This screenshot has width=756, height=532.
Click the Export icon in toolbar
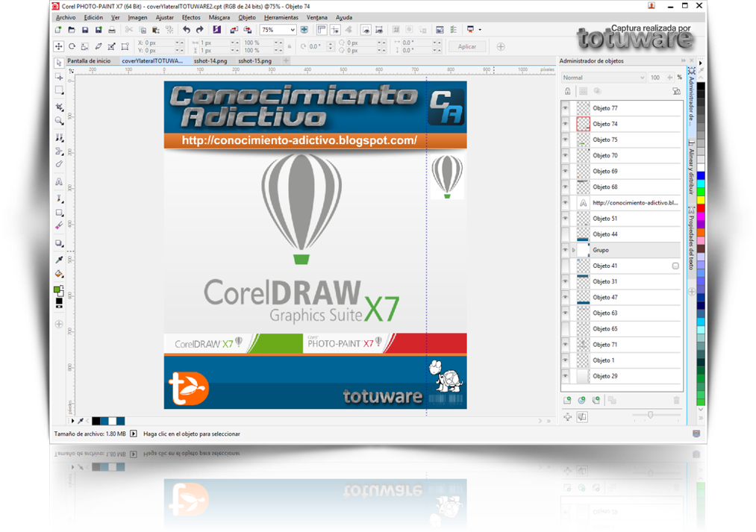pos(247,30)
